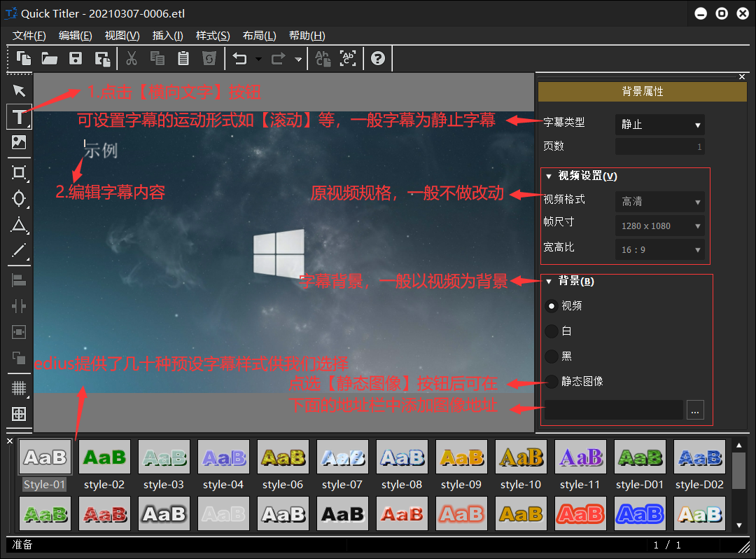Collapse the 视频设置 section
Viewport: 756px width, 559px height.
click(x=549, y=177)
